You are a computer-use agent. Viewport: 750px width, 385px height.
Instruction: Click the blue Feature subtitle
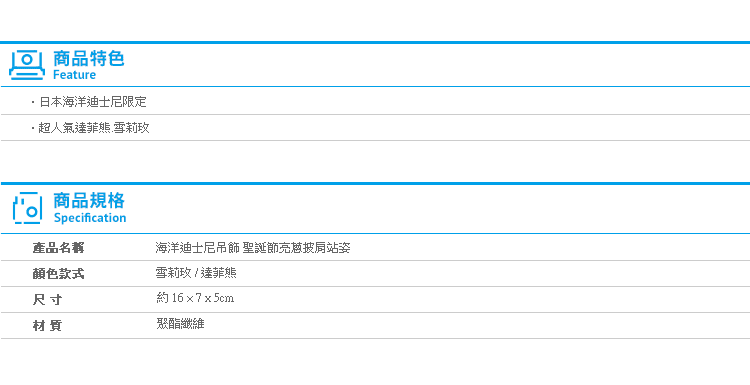click(74, 75)
